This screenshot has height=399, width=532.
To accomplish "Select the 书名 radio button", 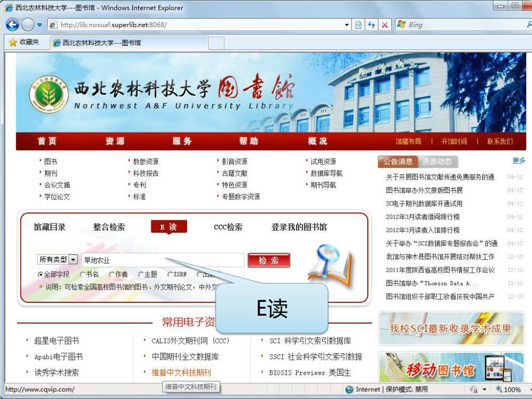I will [x=83, y=274].
